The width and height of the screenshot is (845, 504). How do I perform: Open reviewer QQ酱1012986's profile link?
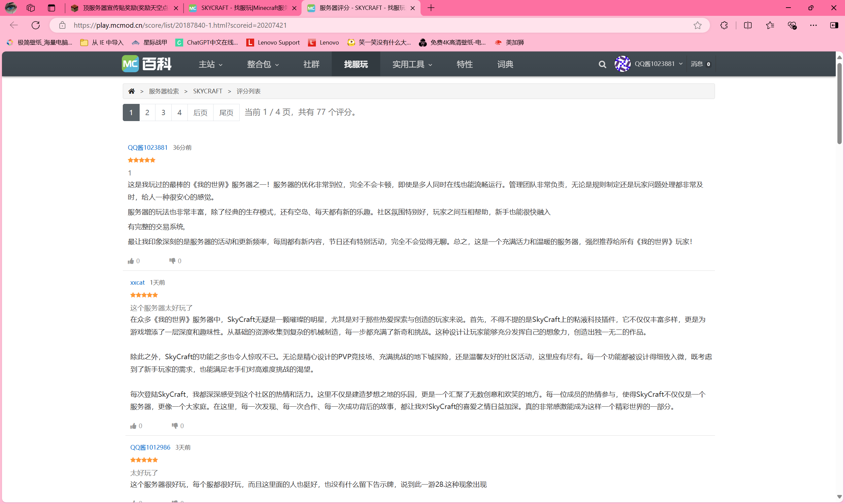pyautogui.click(x=150, y=447)
